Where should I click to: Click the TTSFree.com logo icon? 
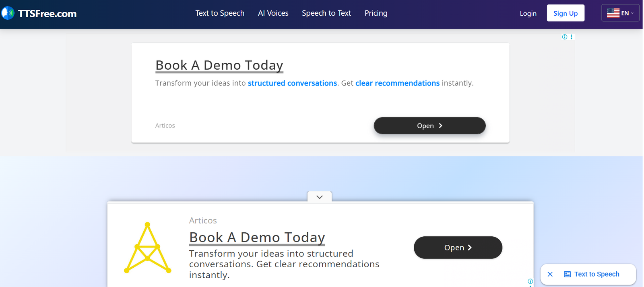pos(8,13)
